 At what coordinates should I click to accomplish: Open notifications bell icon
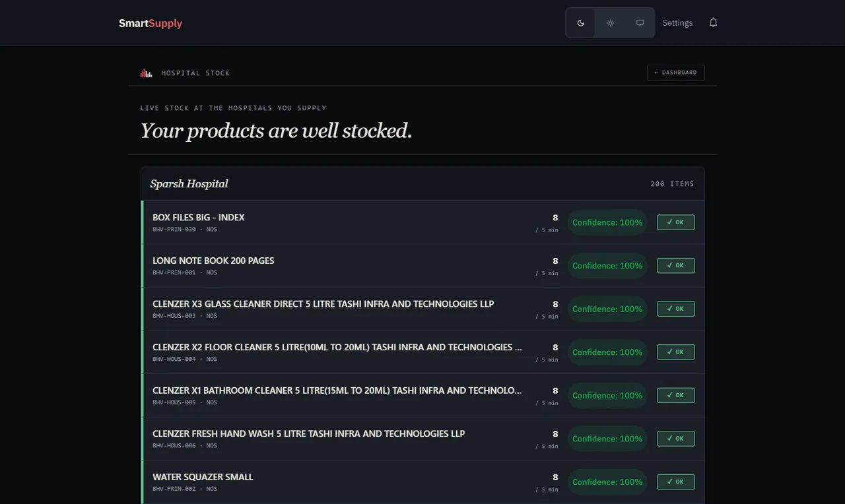[713, 22]
